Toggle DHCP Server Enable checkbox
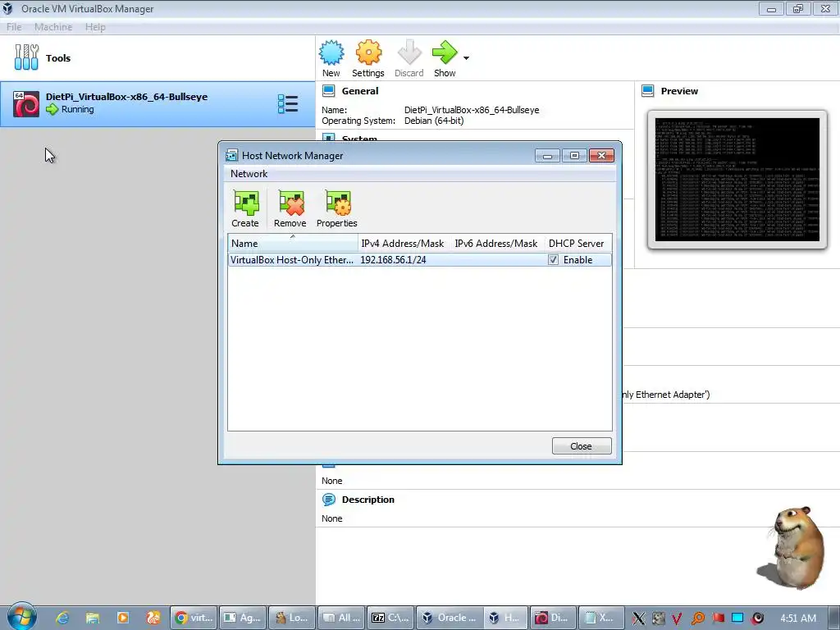Image resolution: width=840 pixels, height=630 pixels. (x=553, y=260)
